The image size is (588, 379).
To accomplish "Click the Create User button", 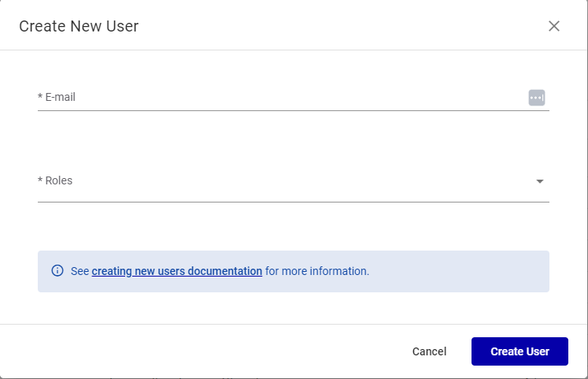I will click(520, 351).
